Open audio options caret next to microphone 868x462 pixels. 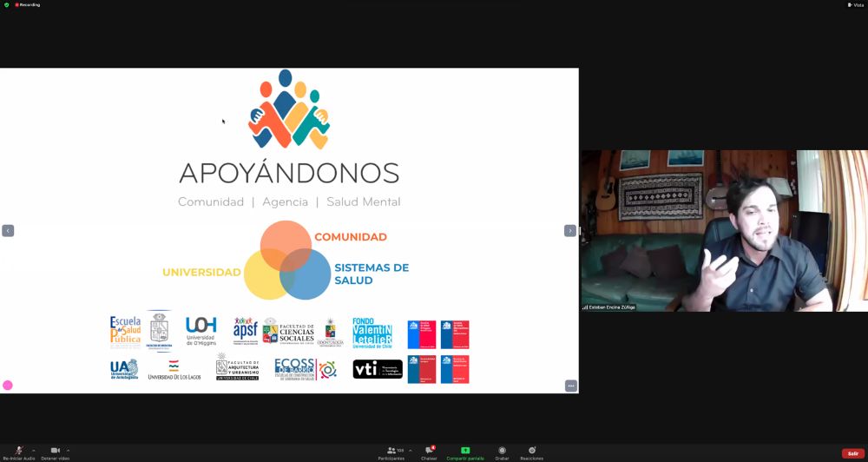point(34,451)
